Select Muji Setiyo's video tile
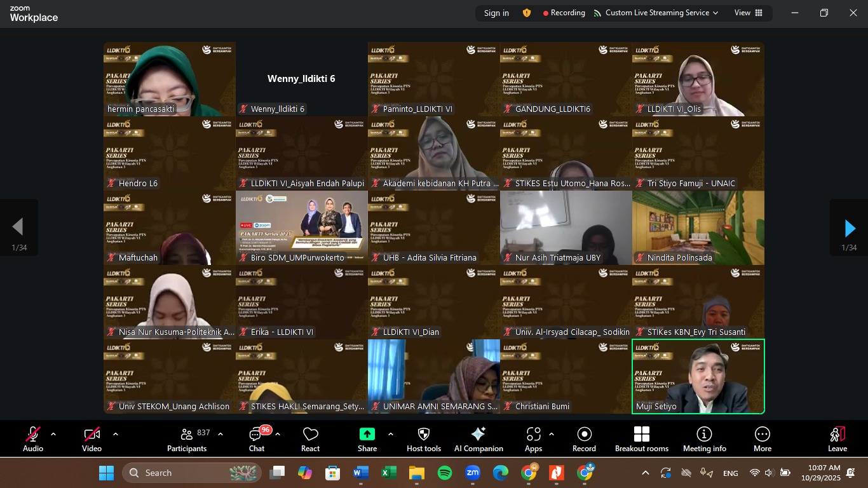Image resolution: width=868 pixels, height=488 pixels. (x=698, y=376)
